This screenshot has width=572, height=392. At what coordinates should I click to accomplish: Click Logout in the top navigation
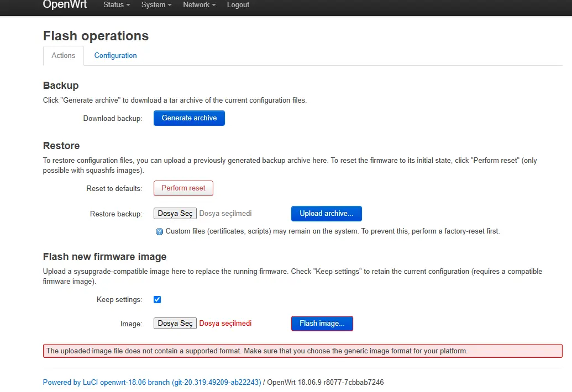point(238,5)
